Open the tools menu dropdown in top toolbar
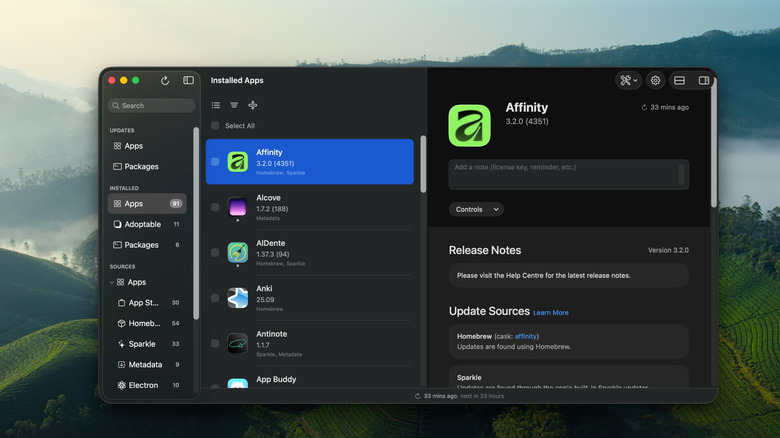This screenshot has height=438, width=780. coord(628,80)
